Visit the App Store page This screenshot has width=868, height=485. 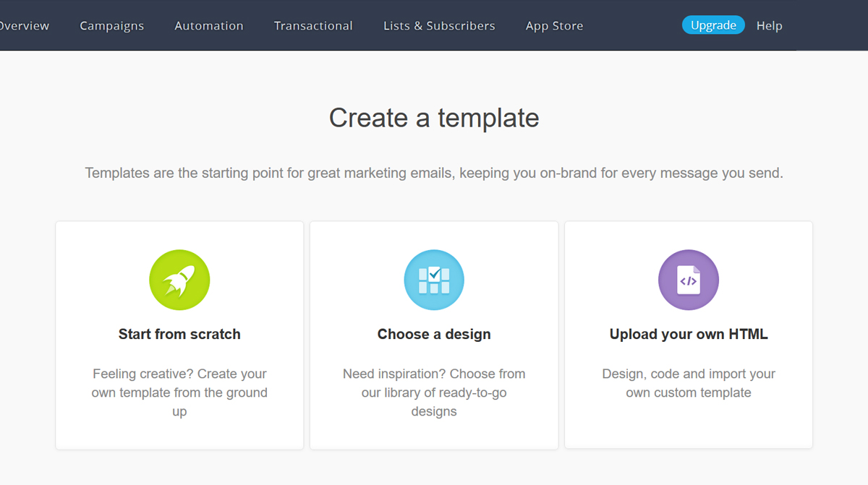554,26
